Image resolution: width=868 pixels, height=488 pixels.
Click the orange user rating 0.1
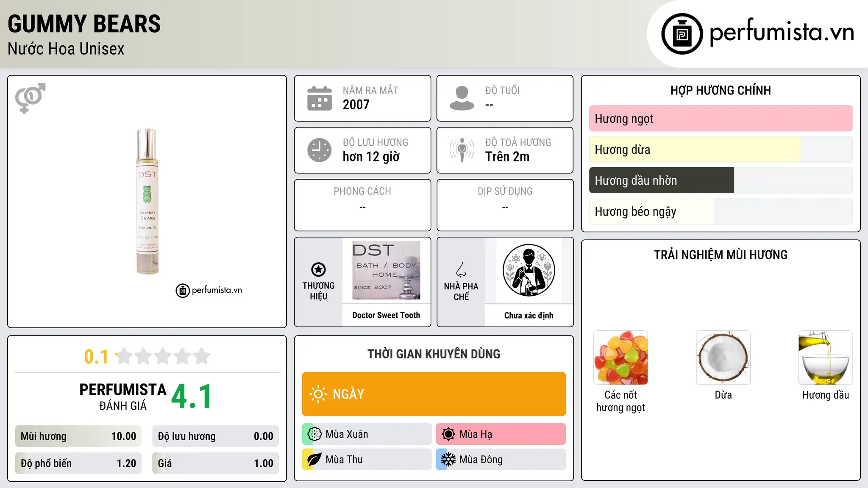pyautogui.click(x=96, y=357)
